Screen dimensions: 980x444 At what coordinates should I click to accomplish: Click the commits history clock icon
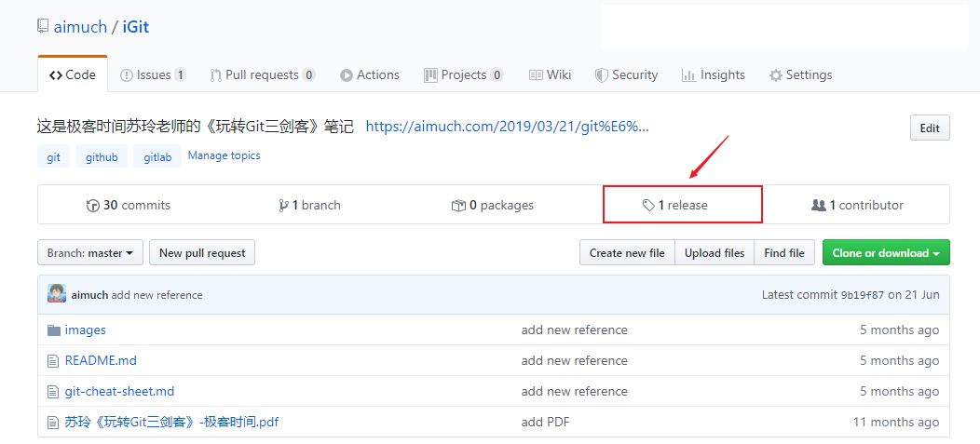pyautogui.click(x=92, y=206)
